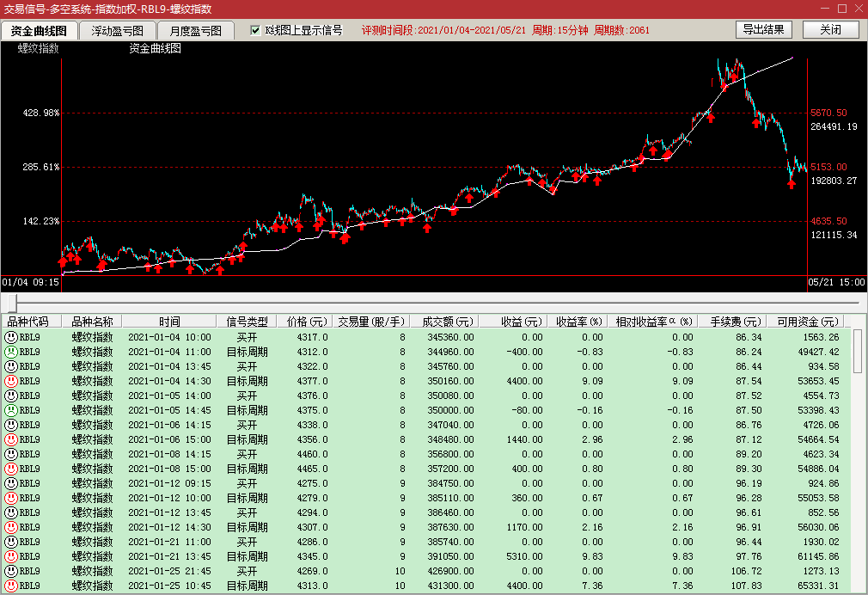The width and height of the screenshot is (868, 595).
Task: Click face icon of 2021-01-08 14:15 row
Action: (x=11, y=454)
